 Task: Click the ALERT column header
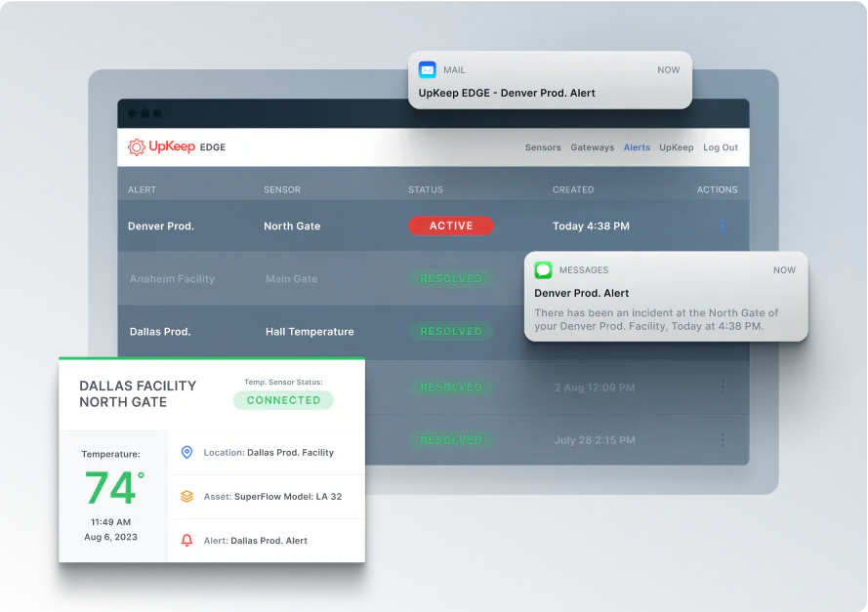(x=142, y=189)
